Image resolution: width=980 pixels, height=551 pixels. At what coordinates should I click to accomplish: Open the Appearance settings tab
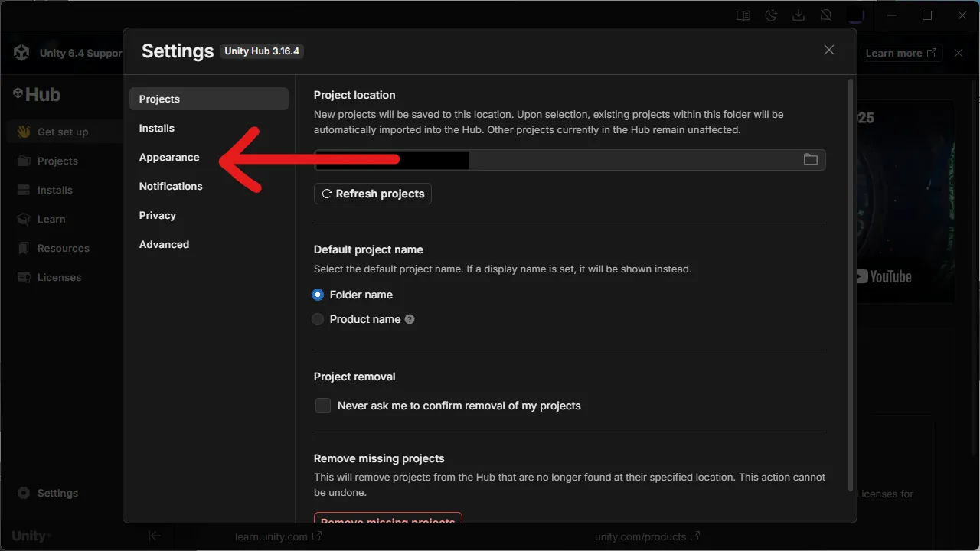[x=169, y=157]
